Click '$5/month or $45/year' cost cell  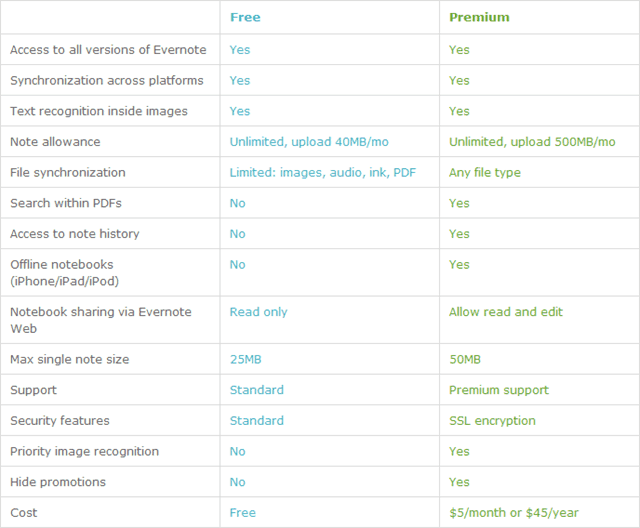(514, 513)
